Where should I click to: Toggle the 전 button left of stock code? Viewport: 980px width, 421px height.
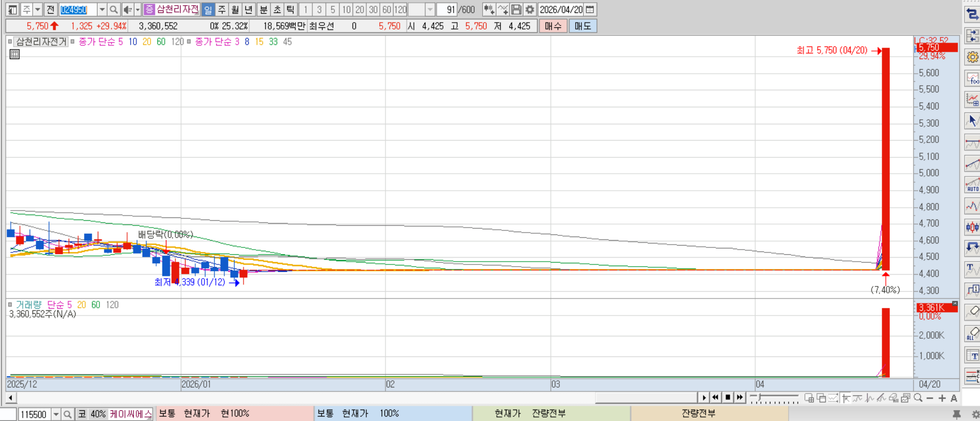[50, 10]
